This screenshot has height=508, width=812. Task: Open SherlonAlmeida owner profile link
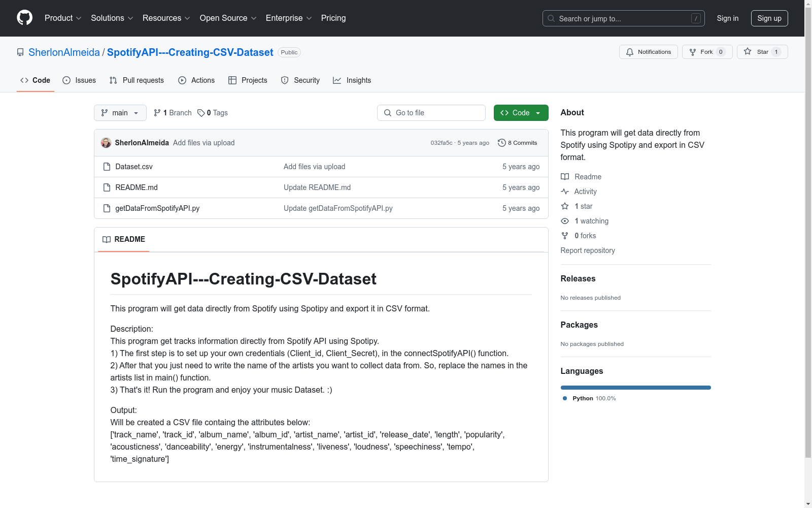pyautogui.click(x=64, y=52)
